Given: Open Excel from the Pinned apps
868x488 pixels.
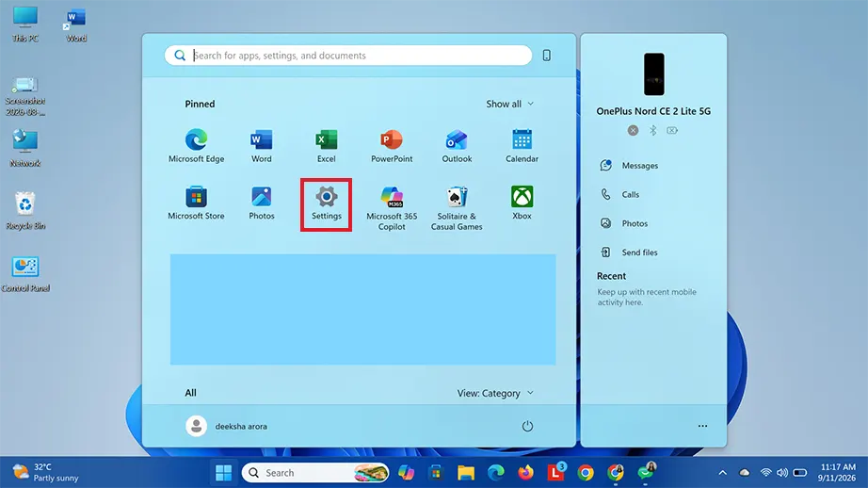Looking at the screenshot, I should [x=326, y=146].
